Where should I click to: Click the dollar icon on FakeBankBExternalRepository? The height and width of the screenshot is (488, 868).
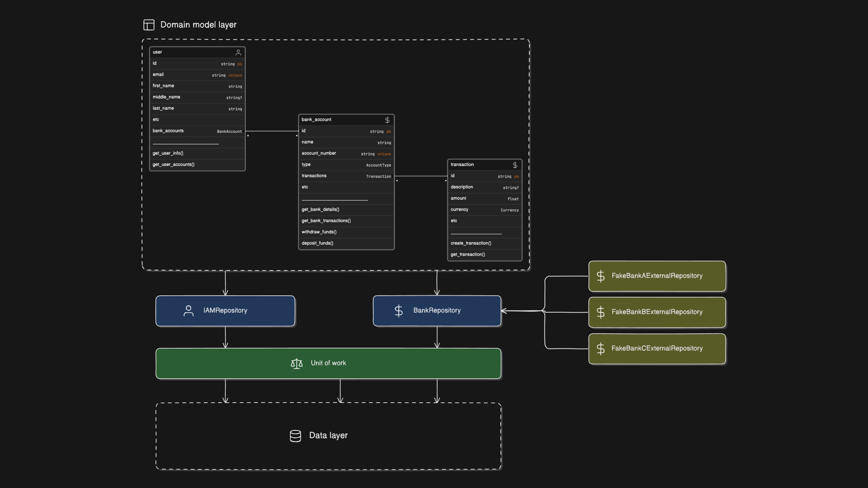(x=601, y=312)
